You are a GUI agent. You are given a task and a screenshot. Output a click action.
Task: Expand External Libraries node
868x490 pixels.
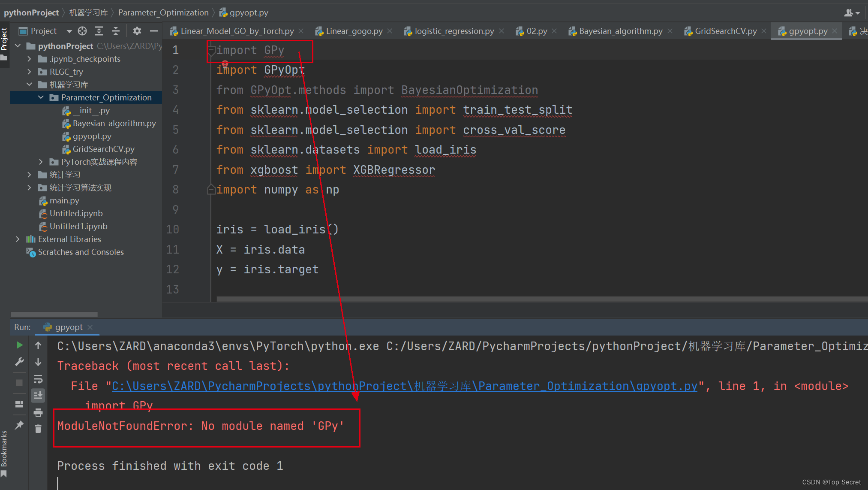[x=18, y=239]
